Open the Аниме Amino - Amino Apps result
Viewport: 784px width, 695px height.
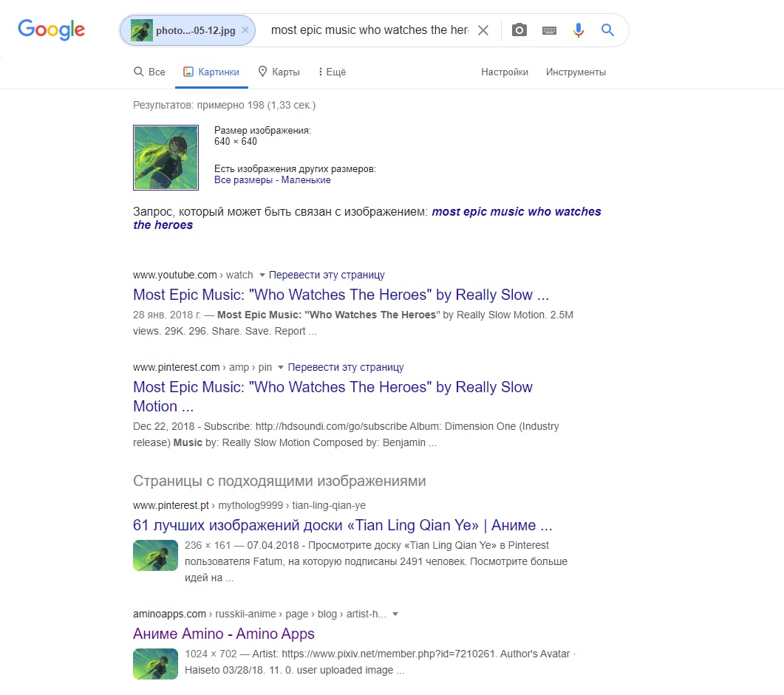click(223, 634)
